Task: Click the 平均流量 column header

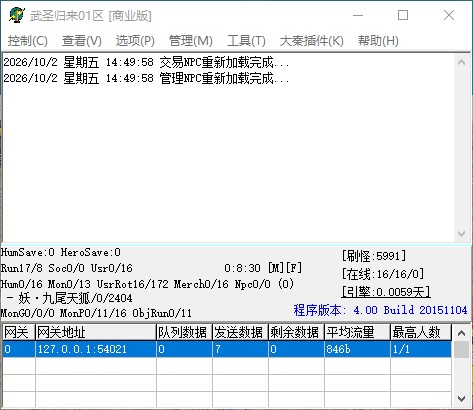Action: 358,332
